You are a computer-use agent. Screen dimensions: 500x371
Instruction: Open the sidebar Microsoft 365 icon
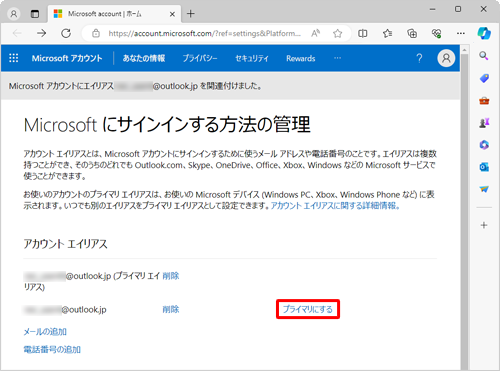pos(484,145)
